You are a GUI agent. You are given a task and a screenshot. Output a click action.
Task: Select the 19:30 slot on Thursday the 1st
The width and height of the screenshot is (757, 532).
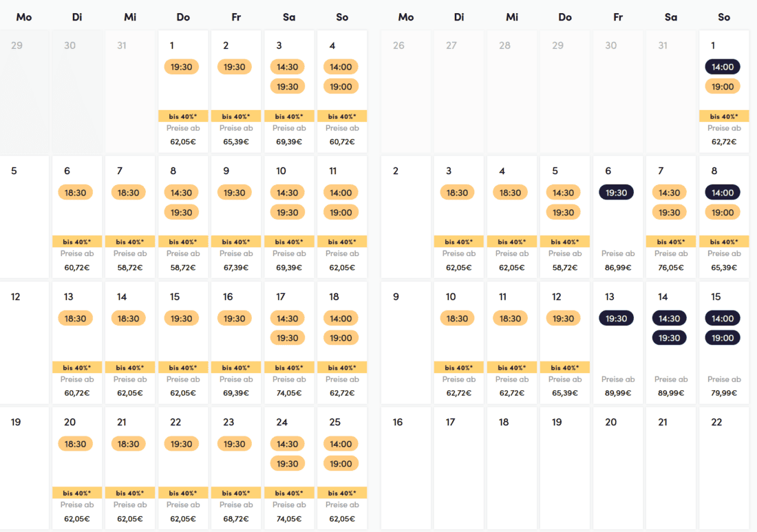(182, 67)
